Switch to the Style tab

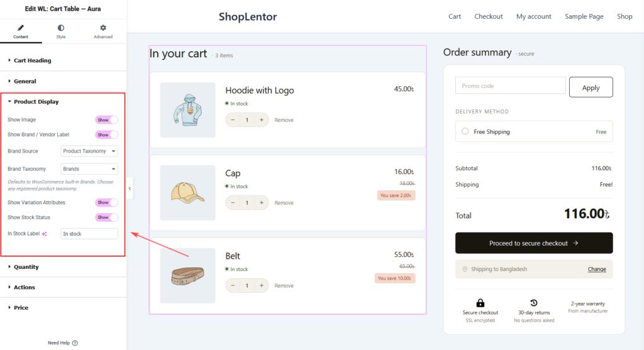(x=61, y=31)
